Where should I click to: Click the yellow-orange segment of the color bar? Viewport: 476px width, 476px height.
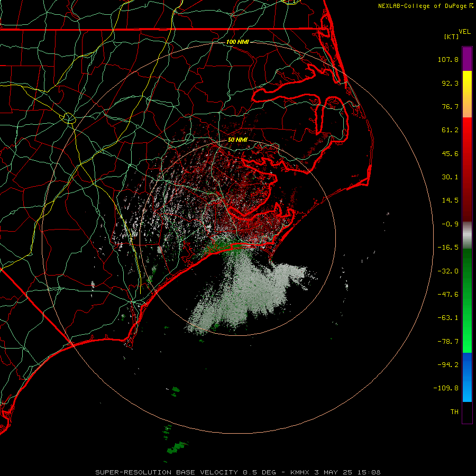click(x=467, y=94)
